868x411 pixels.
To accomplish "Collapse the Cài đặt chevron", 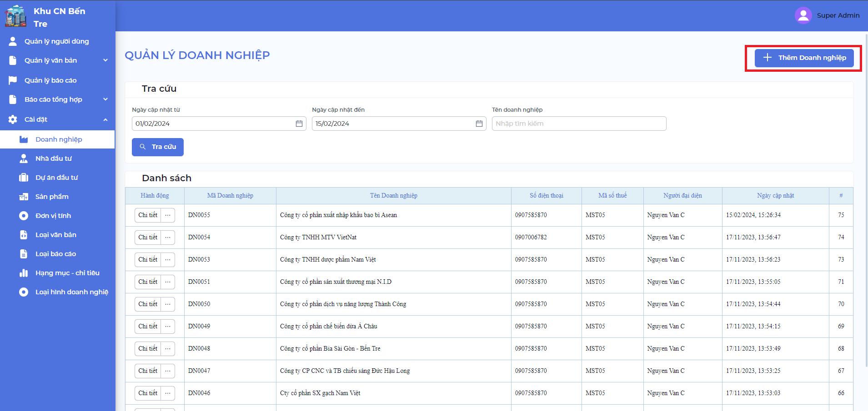I will click(x=105, y=119).
